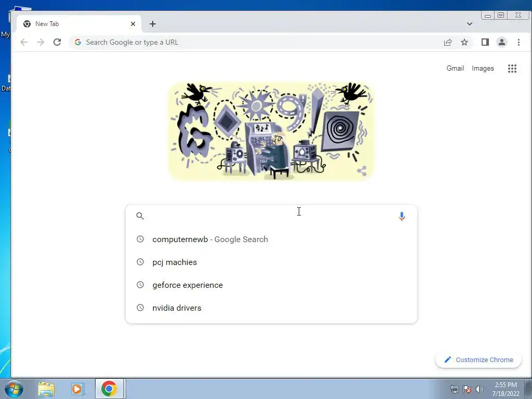The image size is (532, 399).
Task: Open the network tray icon
Action: (454, 389)
